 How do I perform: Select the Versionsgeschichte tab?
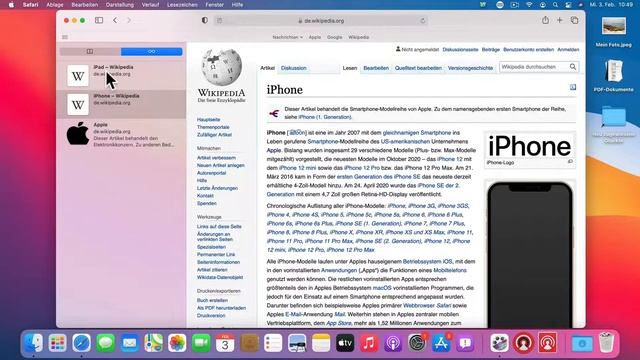click(470, 68)
